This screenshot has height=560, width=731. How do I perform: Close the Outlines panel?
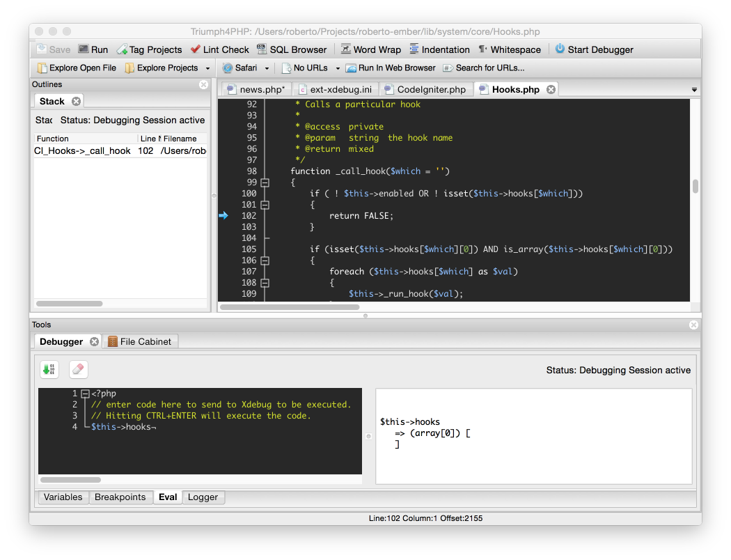(x=204, y=84)
